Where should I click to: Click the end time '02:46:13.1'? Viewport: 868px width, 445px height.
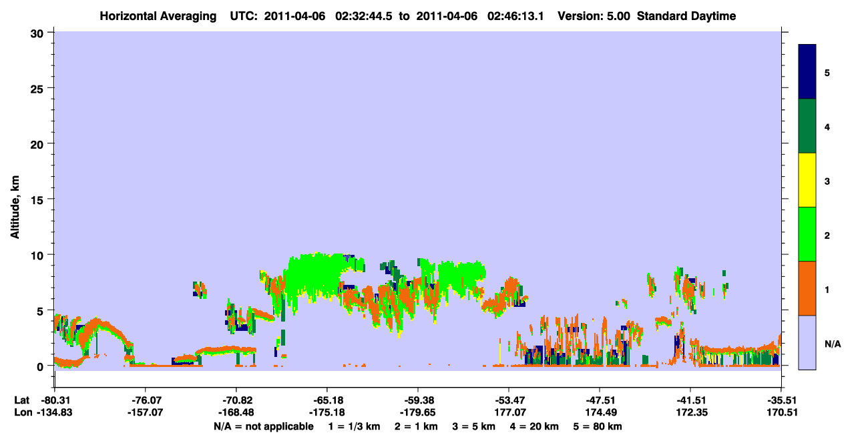(517, 16)
